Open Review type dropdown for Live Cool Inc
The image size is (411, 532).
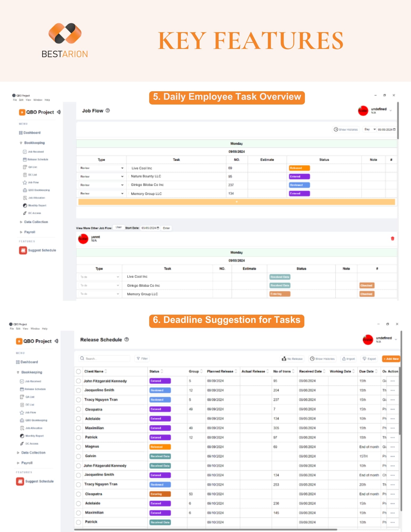click(102, 168)
